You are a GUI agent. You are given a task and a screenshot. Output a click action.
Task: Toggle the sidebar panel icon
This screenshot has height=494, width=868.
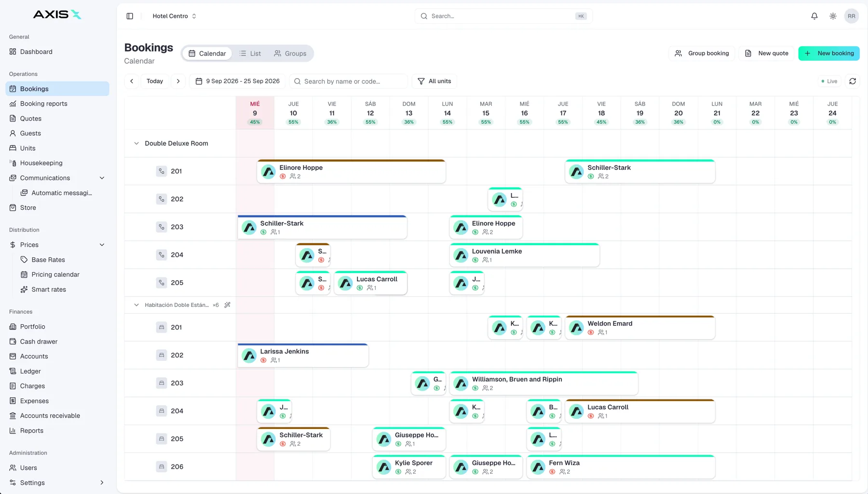pos(130,16)
